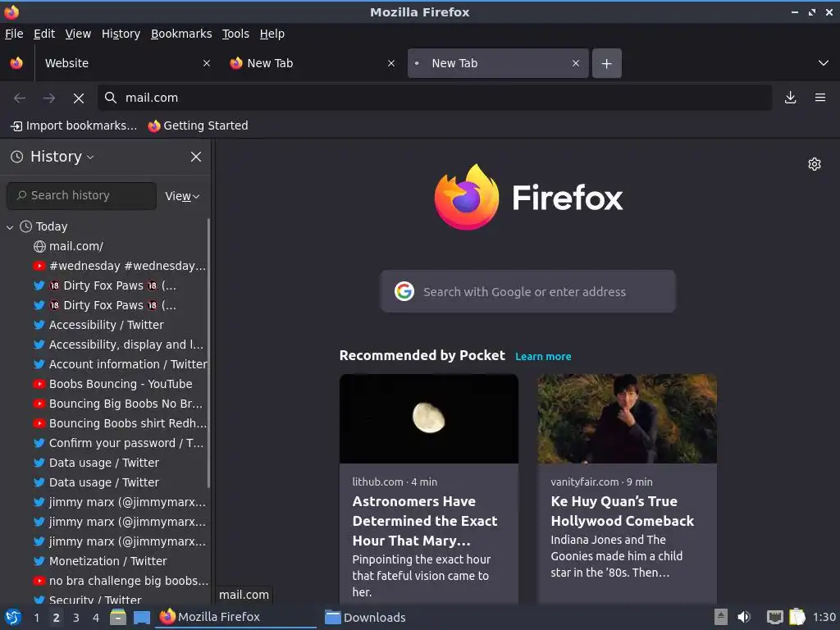The width and height of the screenshot is (840, 630).
Task: Collapse the Today history group
Action: (x=10, y=227)
